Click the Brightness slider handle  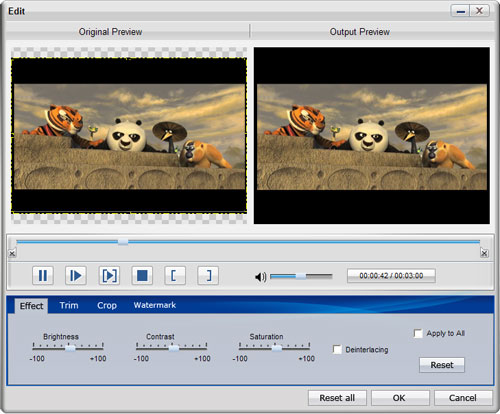(x=70, y=348)
